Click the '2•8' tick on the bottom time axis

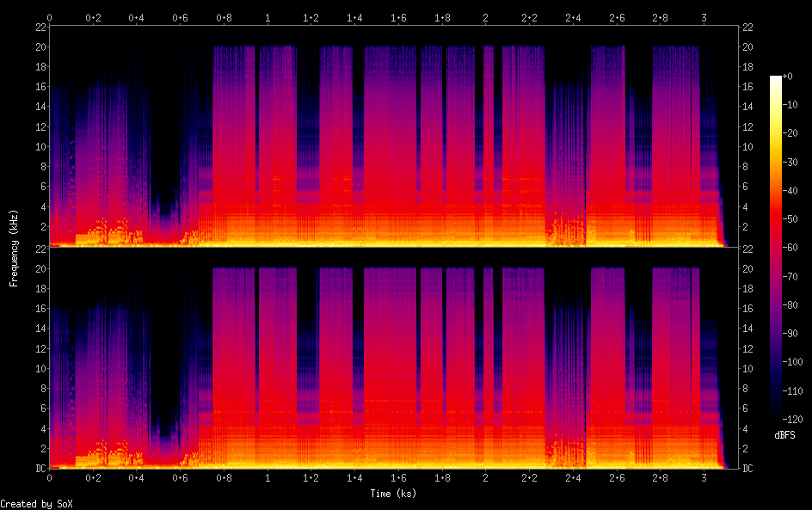click(x=661, y=478)
